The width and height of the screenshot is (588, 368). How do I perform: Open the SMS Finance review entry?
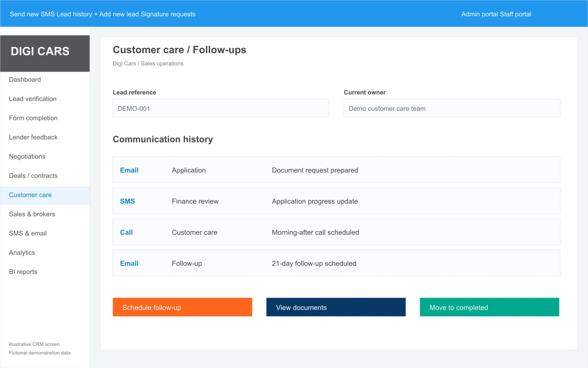[336, 201]
